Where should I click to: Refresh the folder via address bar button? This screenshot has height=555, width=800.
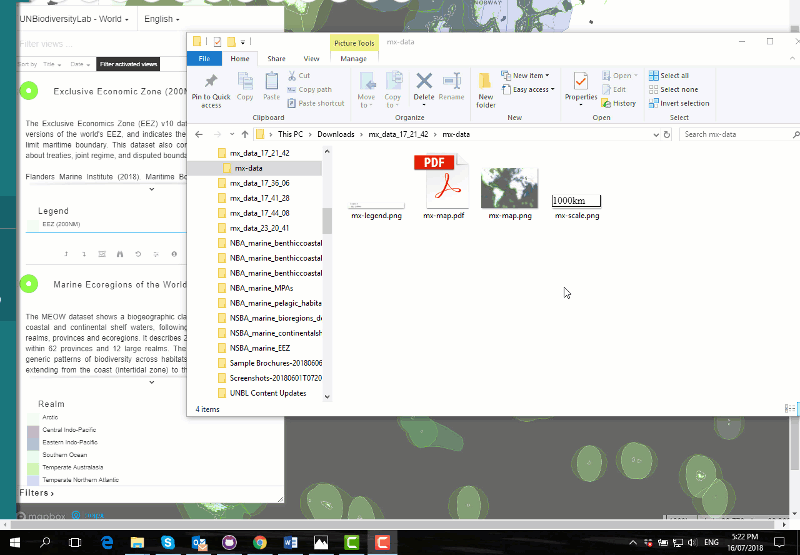coord(666,134)
